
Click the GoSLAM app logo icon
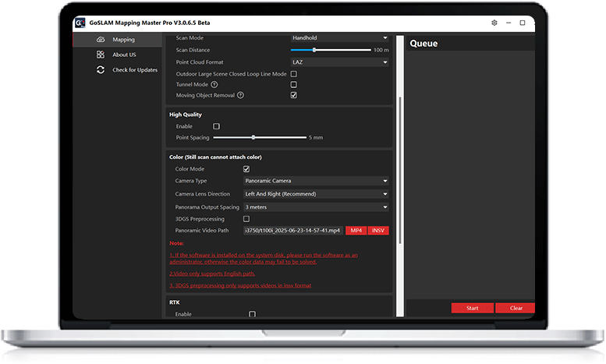coord(80,23)
